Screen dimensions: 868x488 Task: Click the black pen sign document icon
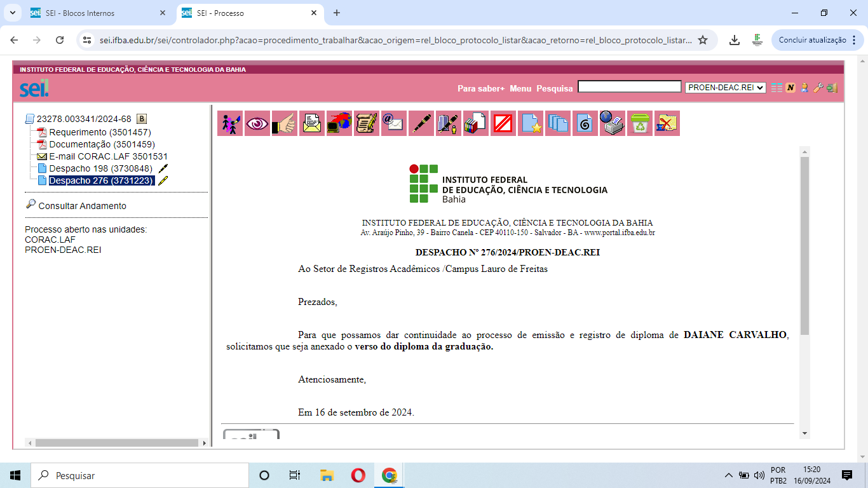(421, 123)
